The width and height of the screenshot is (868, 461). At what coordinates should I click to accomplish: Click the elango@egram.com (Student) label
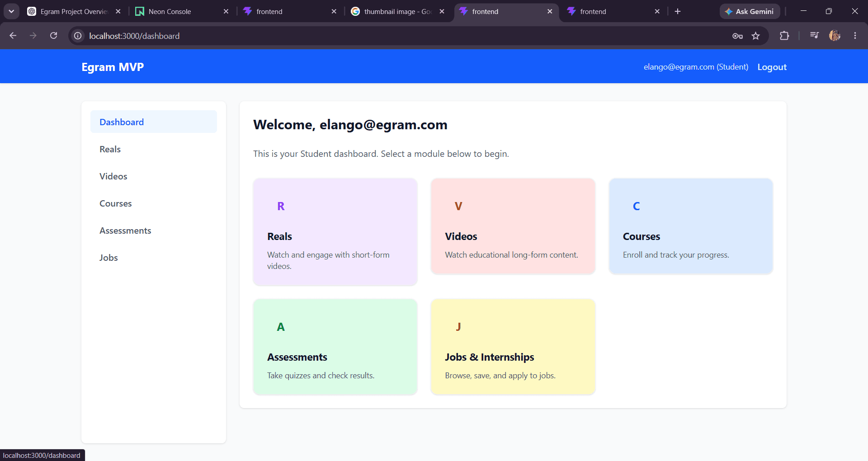(696, 67)
